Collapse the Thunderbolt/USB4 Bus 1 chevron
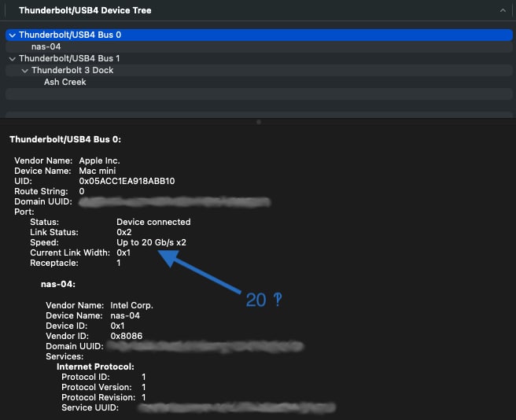Screen dimensions: 516x420 click(13, 59)
